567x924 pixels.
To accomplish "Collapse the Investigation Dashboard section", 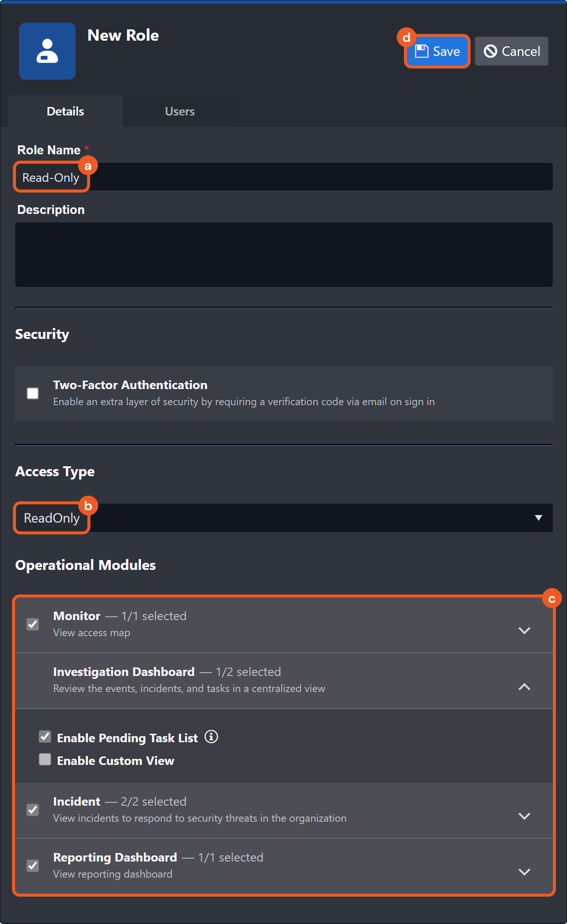I will pyautogui.click(x=524, y=687).
